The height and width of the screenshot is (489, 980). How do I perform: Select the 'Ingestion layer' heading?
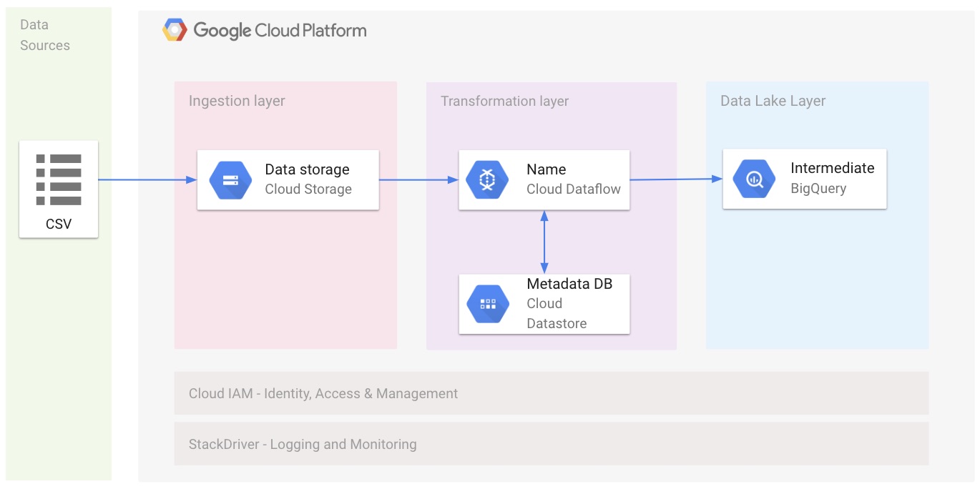[x=237, y=101]
